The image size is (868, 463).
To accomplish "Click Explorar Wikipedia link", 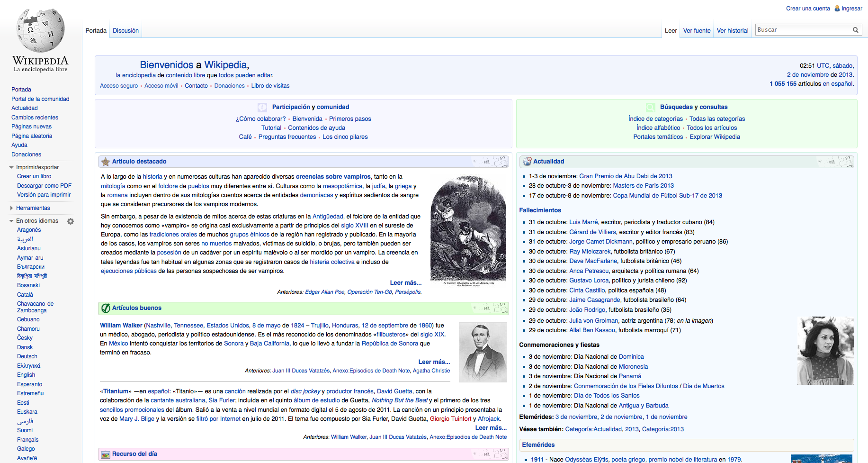I will 715,137.
